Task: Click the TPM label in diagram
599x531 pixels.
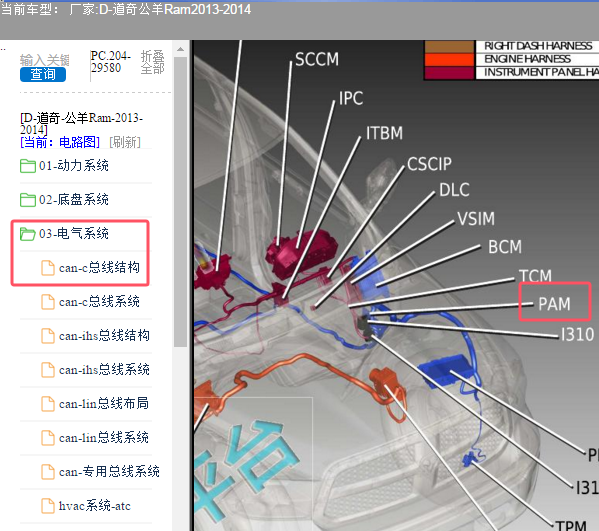Action: [571, 526]
